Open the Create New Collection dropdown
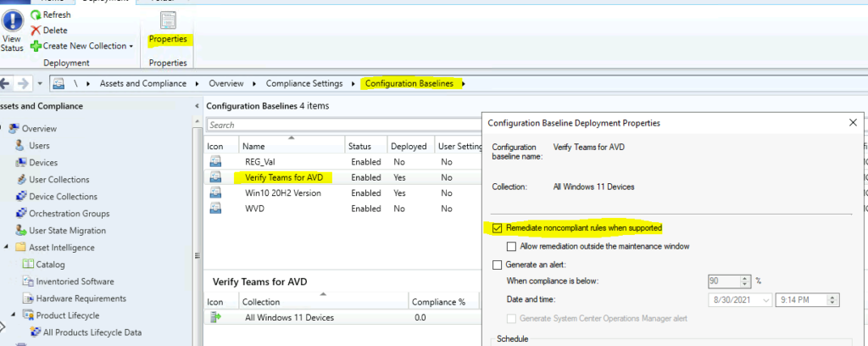Image resolution: width=868 pixels, height=346 pixels. [81, 46]
